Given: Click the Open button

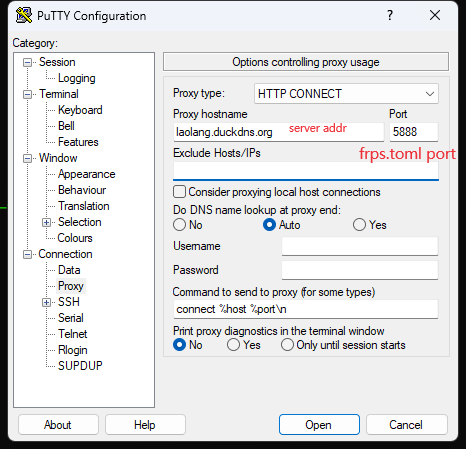Looking at the screenshot, I should coord(319,425).
